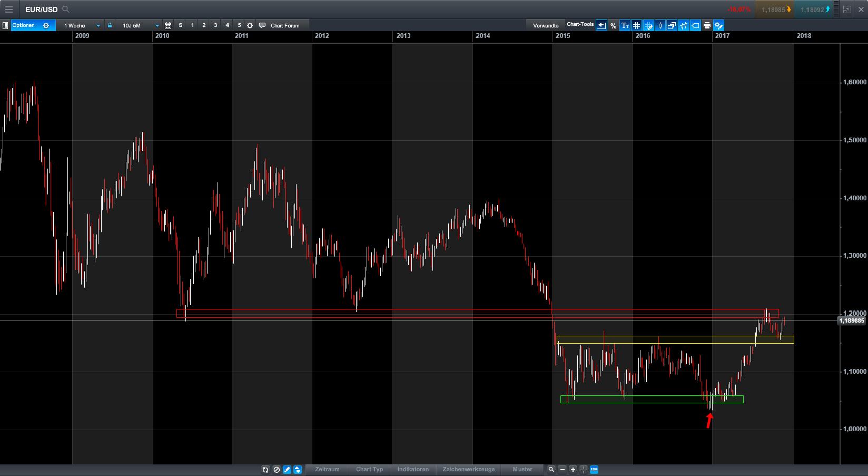Toggle the lock icon next to timeframe
Screen dimensions: 868x476
(x=109, y=25)
